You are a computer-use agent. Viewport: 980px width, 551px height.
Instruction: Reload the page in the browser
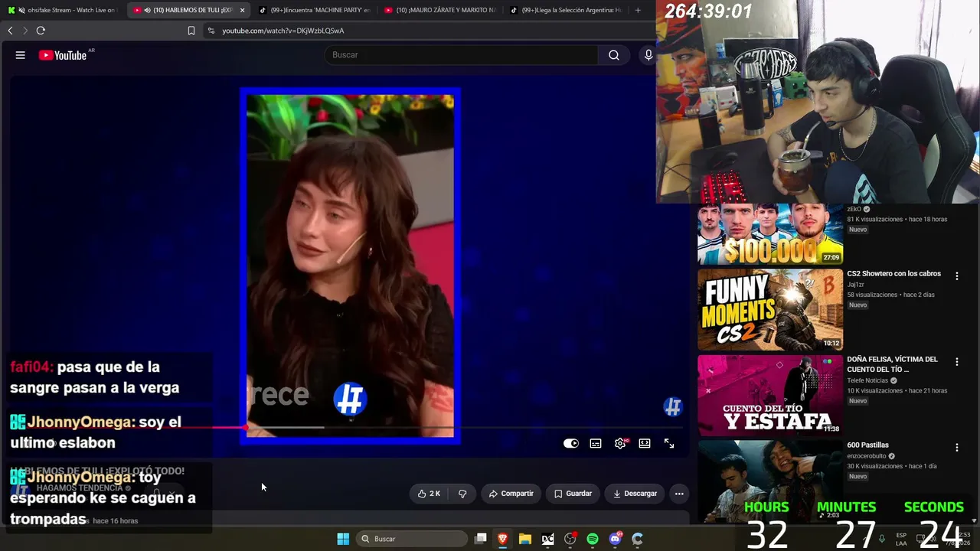[x=41, y=31]
